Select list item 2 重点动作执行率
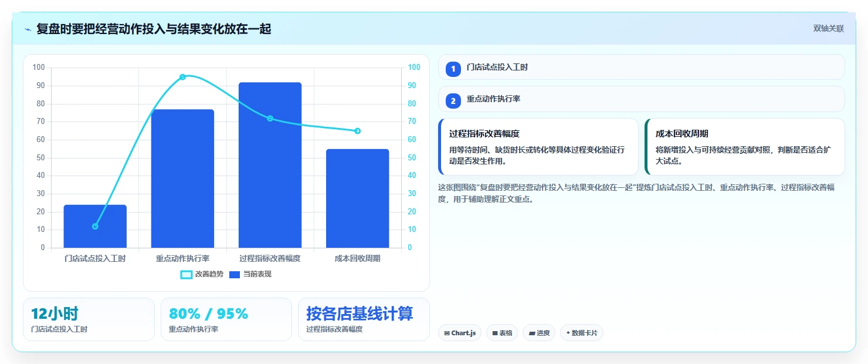The image size is (868, 364). [641, 99]
